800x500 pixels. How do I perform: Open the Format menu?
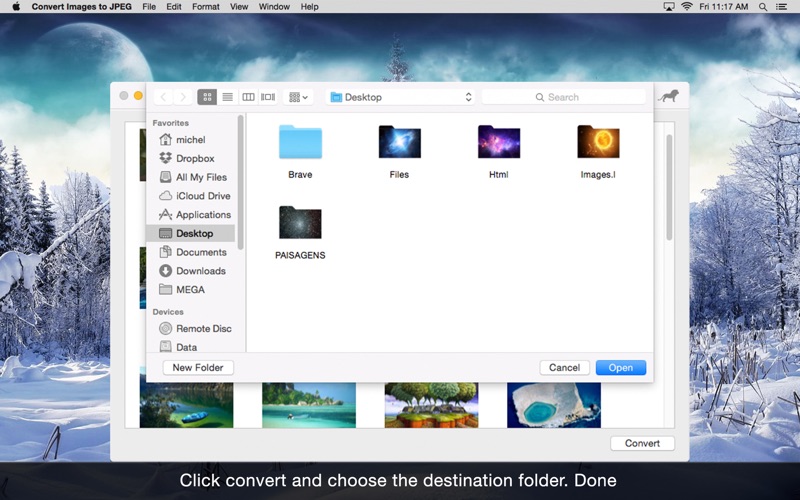point(206,7)
